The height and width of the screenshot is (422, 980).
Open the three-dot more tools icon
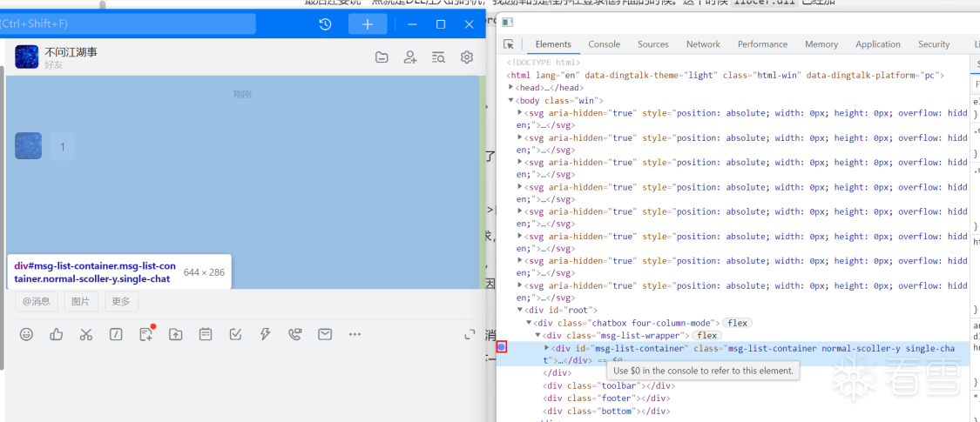[x=355, y=335]
